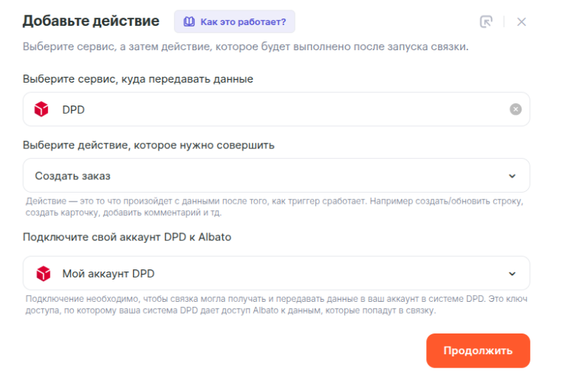Click the hint text below the account dropdown
This screenshot has height=380, width=588.
273,305
